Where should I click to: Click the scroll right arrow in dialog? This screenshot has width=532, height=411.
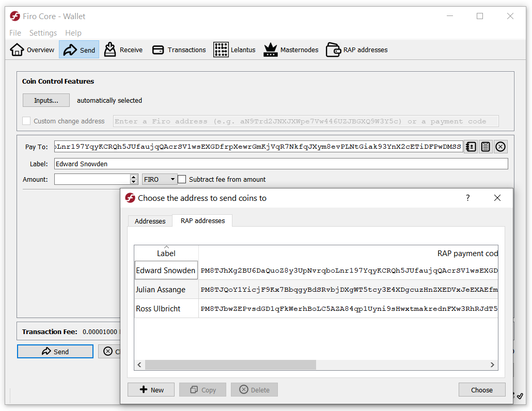[x=492, y=365]
